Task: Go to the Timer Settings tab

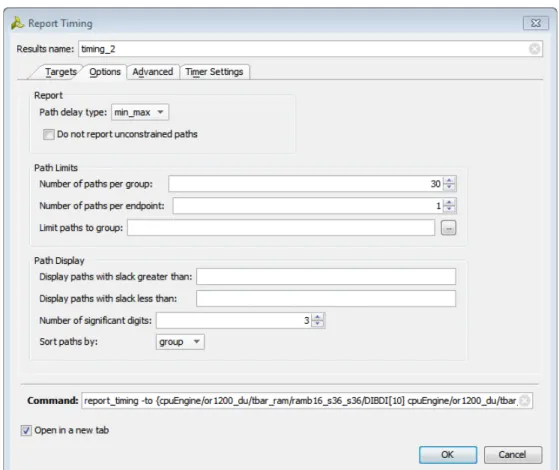Action: 214,72
